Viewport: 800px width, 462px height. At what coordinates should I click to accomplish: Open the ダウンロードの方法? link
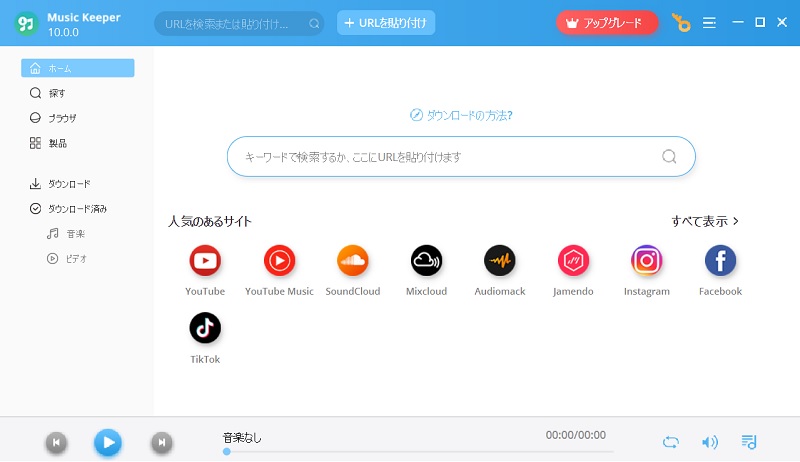(x=461, y=115)
